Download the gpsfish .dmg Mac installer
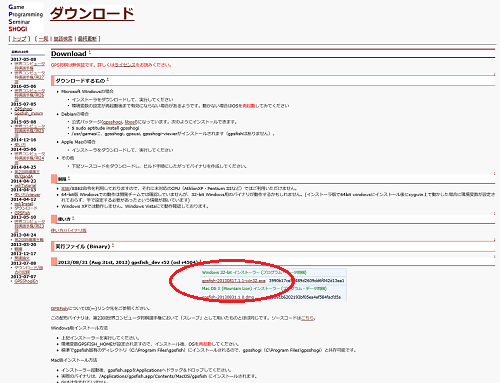The height and width of the screenshot is (383, 500). click(228, 297)
